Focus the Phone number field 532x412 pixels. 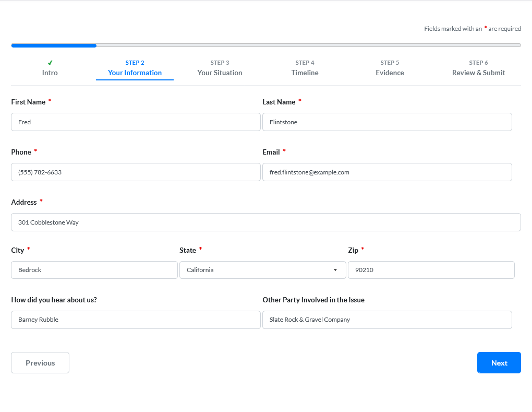point(136,172)
